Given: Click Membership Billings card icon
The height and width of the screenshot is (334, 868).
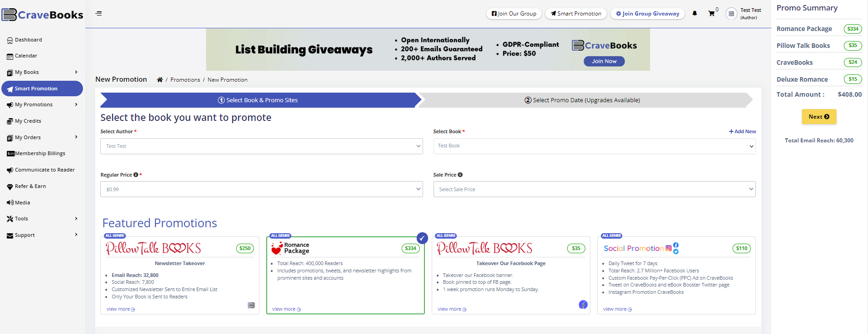Looking at the screenshot, I should coord(10,154).
